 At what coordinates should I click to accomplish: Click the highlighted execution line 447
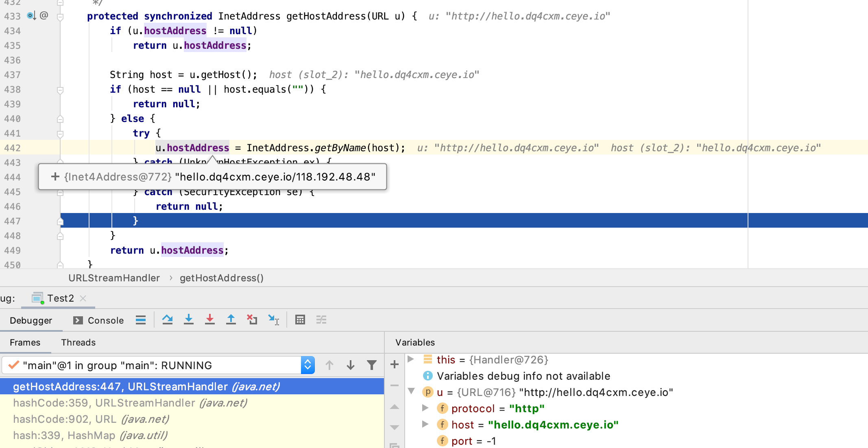click(464, 221)
